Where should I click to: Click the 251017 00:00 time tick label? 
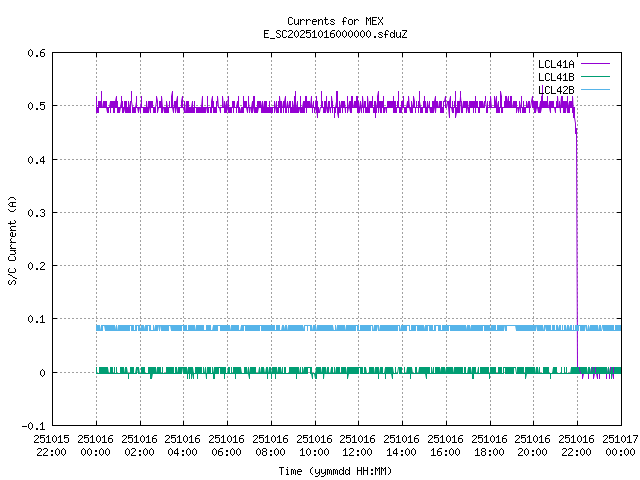(620, 445)
